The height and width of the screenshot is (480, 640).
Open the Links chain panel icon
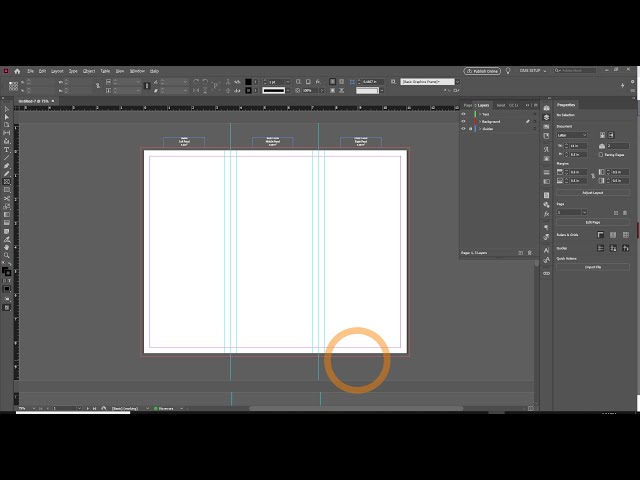(x=547, y=273)
